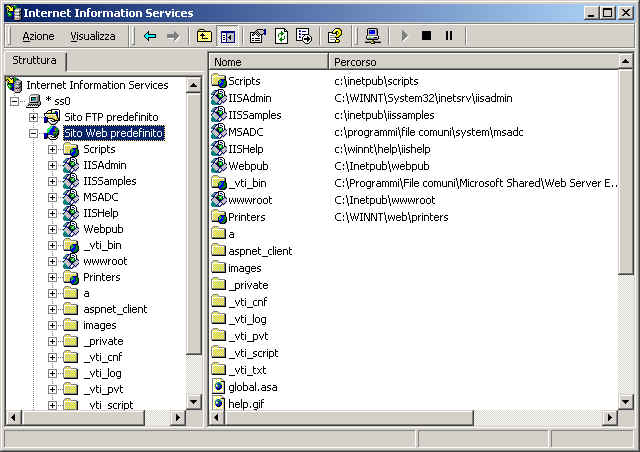Image resolution: width=640 pixels, height=452 pixels.
Task: Click tree pane scroll down arrow
Action: point(193,402)
